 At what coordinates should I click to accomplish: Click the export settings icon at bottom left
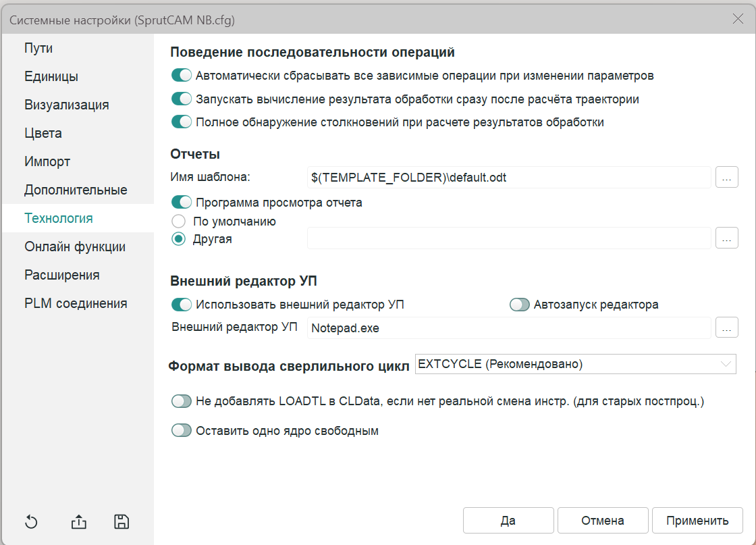tap(79, 521)
